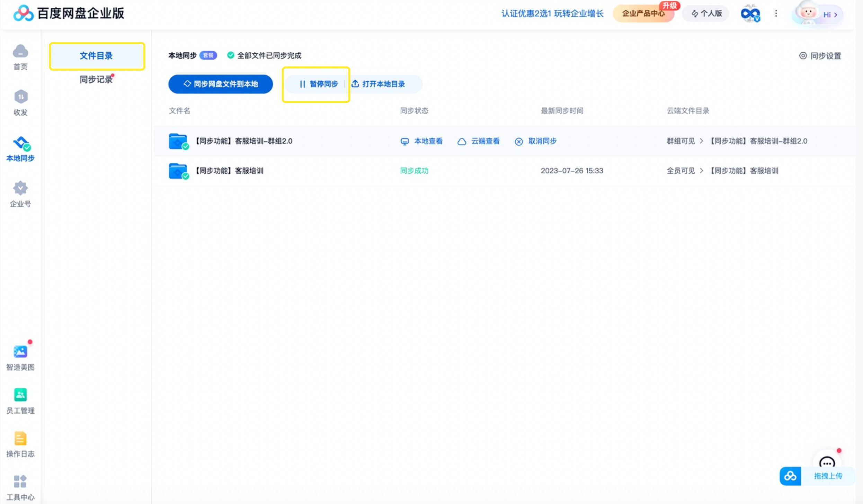The height and width of the screenshot is (504, 863).
Task: Switch to the 文件目录 tab
Action: 97,56
